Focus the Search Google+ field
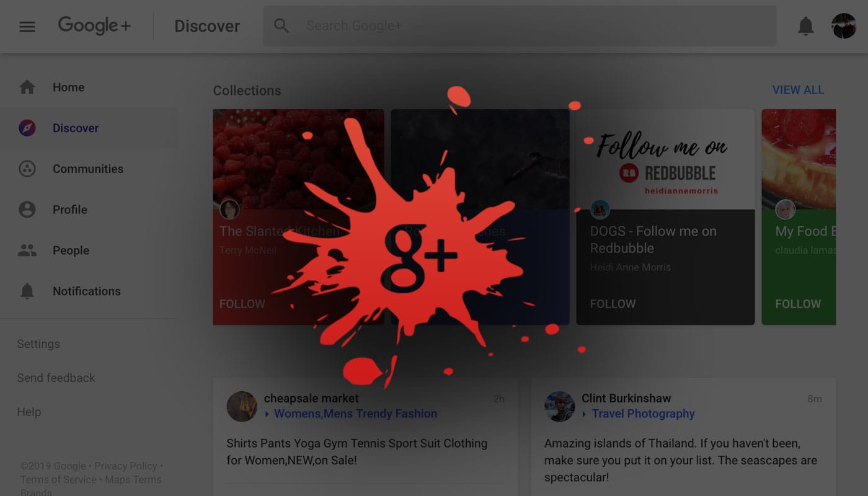868x496 pixels. pos(520,26)
